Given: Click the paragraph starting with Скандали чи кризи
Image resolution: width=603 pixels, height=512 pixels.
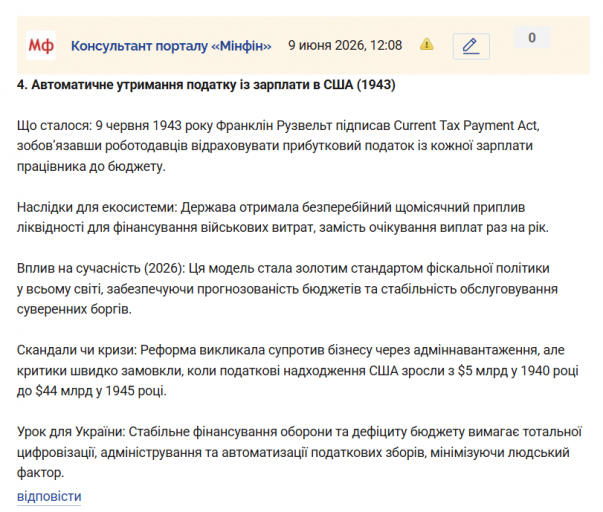Looking at the screenshot, I should click(x=298, y=370).
